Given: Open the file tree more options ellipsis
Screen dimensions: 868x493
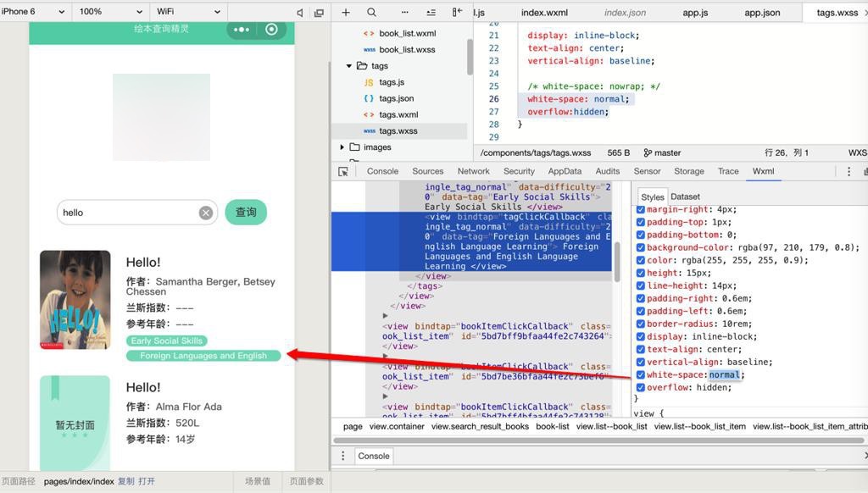Looking at the screenshot, I should pyautogui.click(x=404, y=12).
